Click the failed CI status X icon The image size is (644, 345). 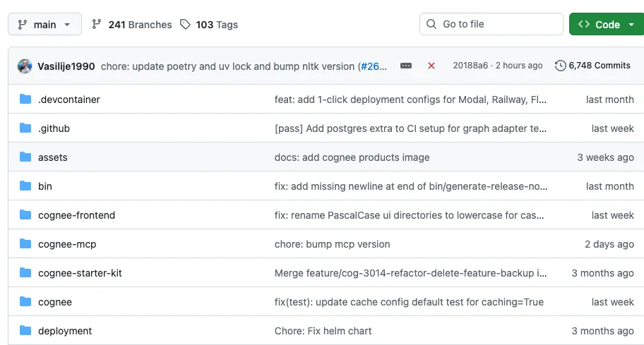(x=431, y=66)
